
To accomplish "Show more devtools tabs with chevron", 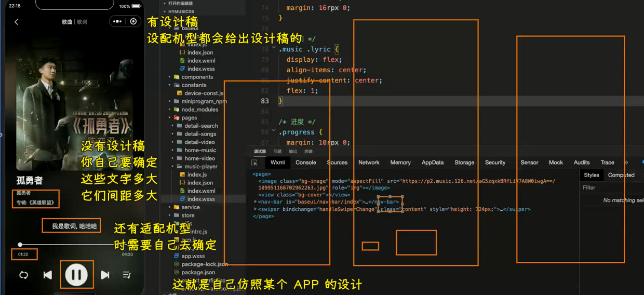I will 626,163.
